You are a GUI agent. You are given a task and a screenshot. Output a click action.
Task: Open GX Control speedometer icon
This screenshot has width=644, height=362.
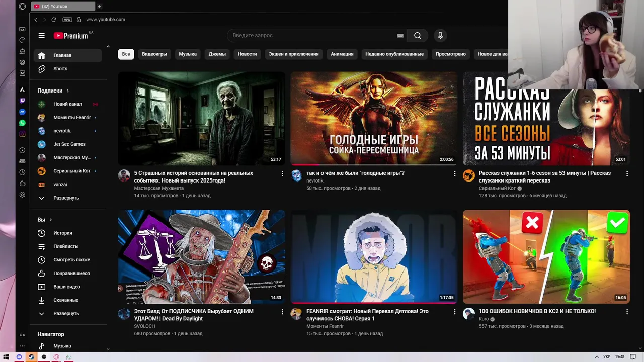coord(22,40)
